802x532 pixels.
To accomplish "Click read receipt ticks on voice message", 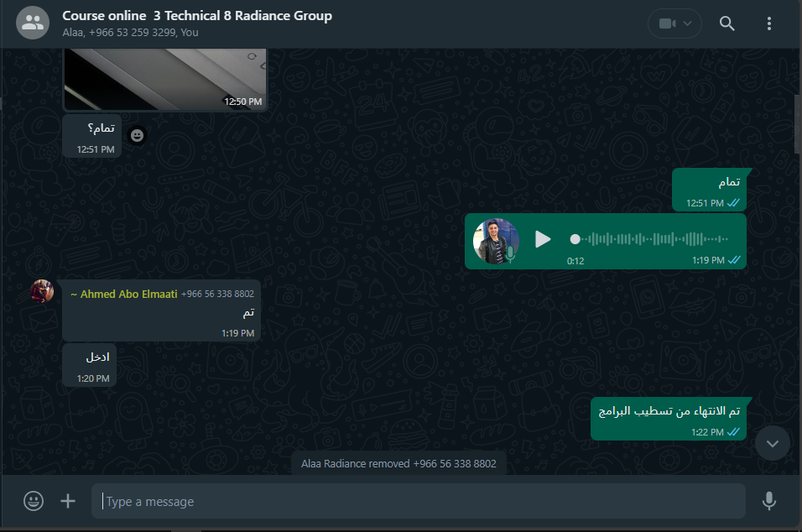I will [x=735, y=260].
